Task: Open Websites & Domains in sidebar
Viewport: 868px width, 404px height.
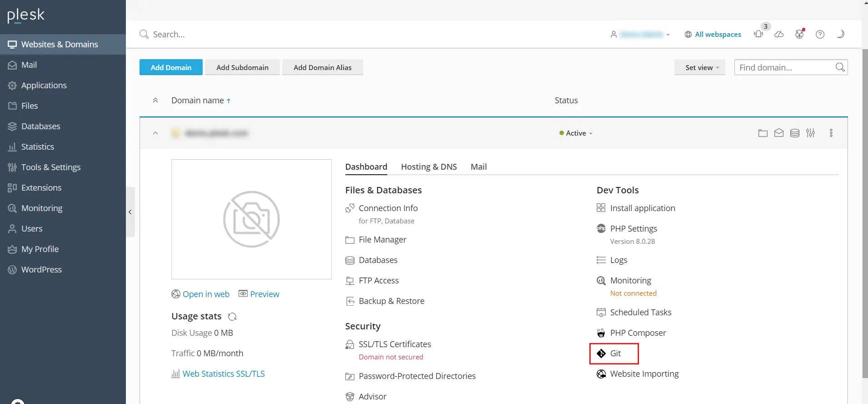Action: pos(63,44)
